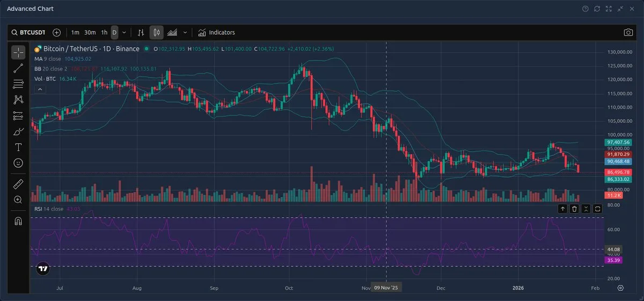Click the market open status green dot
Screen dimensions: 644x301
click(x=147, y=49)
